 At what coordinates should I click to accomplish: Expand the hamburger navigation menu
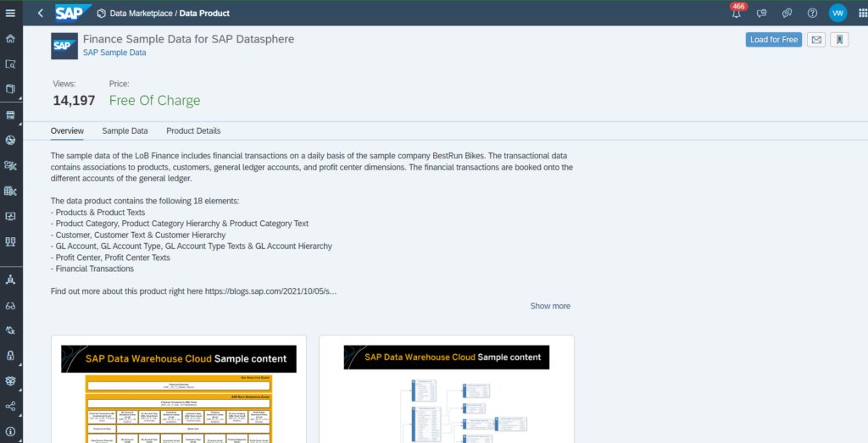(x=11, y=14)
